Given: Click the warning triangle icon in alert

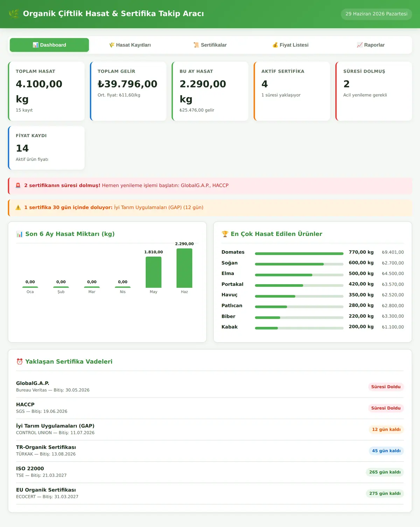Looking at the screenshot, I should click(18, 208).
